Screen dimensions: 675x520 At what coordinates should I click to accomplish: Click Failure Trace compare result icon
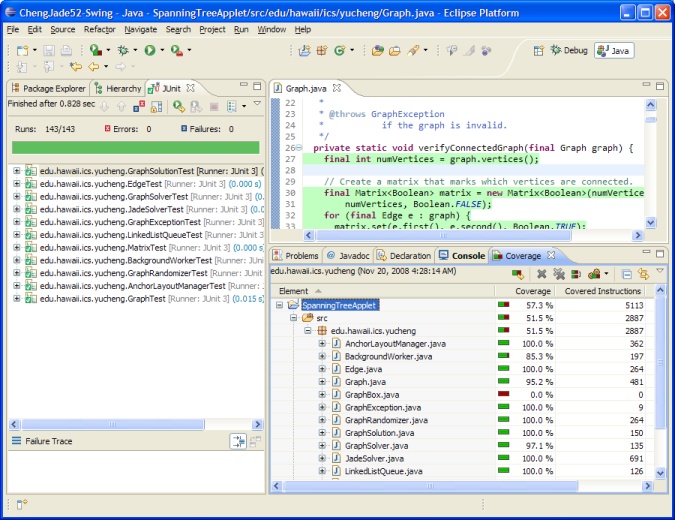tap(238, 441)
